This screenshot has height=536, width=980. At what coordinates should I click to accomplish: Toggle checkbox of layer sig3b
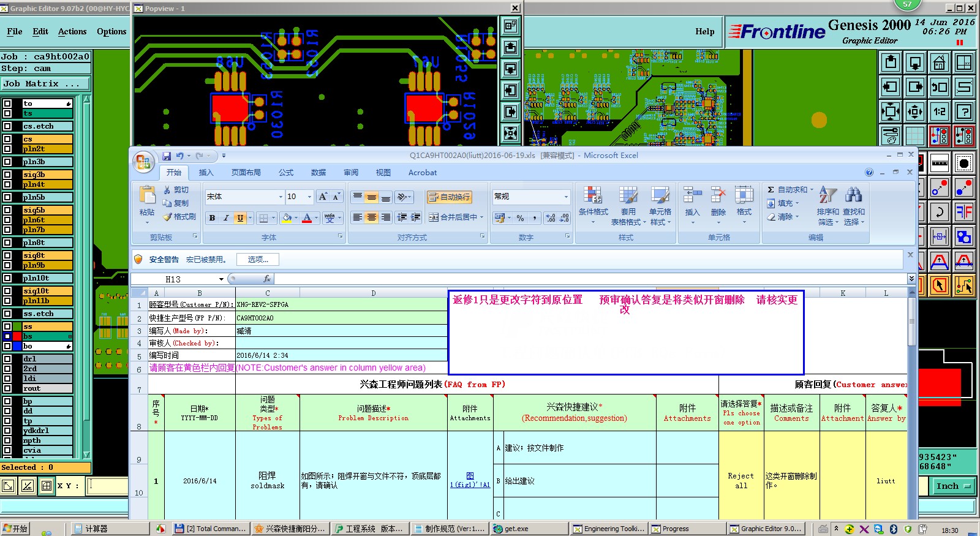[x=7, y=175]
